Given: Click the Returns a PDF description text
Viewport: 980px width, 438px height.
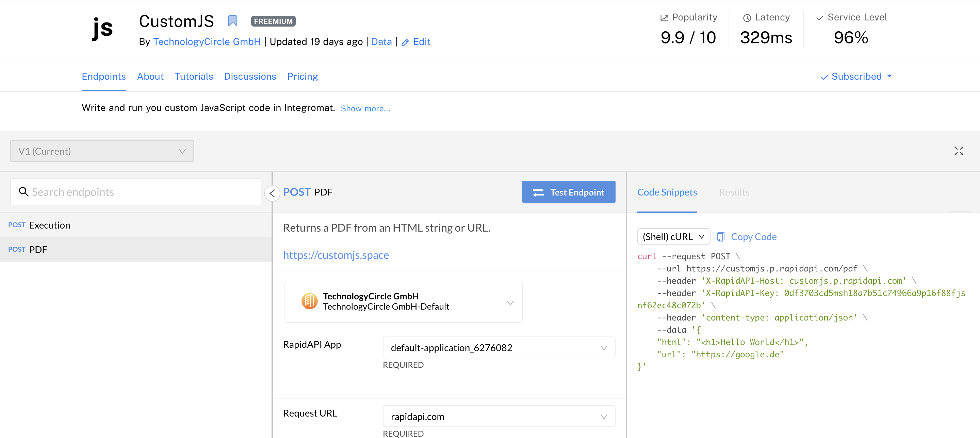Looking at the screenshot, I should click(387, 228).
